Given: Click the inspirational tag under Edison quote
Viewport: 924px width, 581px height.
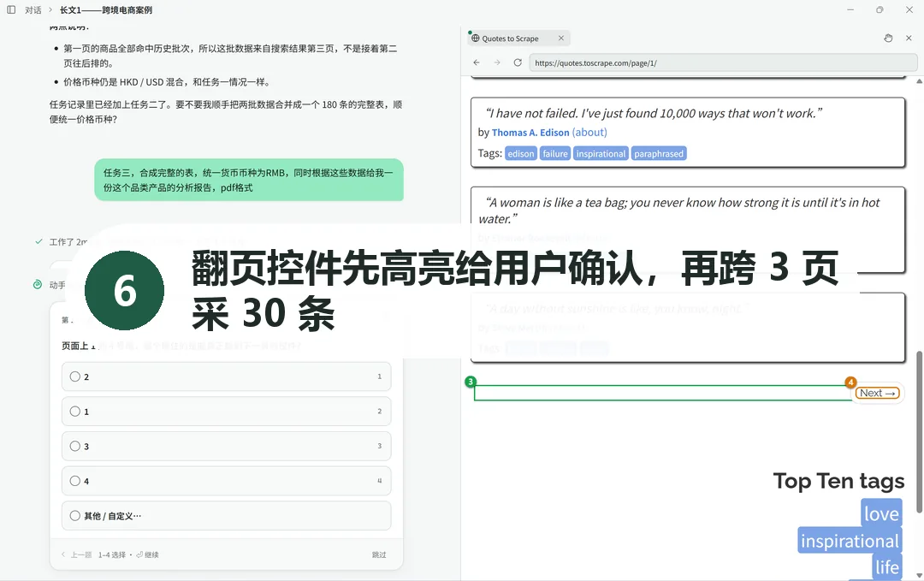Looking at the screenshot, I should [601, 154].
